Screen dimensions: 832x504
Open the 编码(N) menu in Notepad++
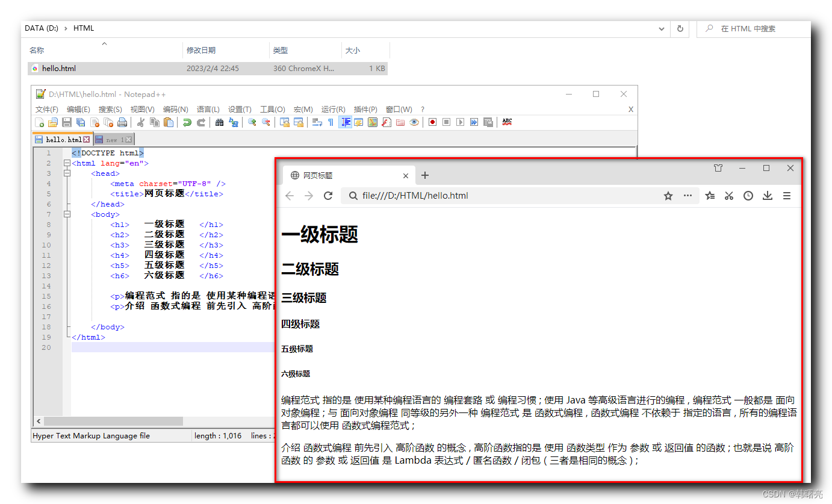click(x=176, y=110)
